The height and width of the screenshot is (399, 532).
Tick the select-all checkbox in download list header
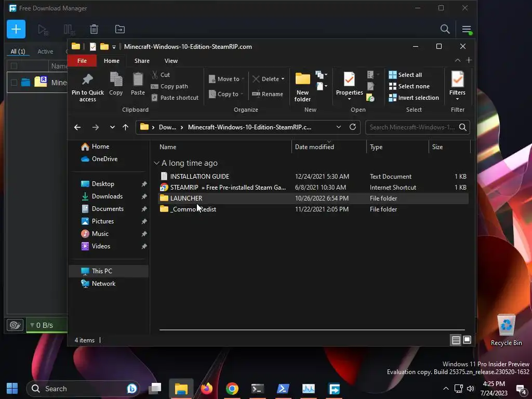click(x=14, y=66)
